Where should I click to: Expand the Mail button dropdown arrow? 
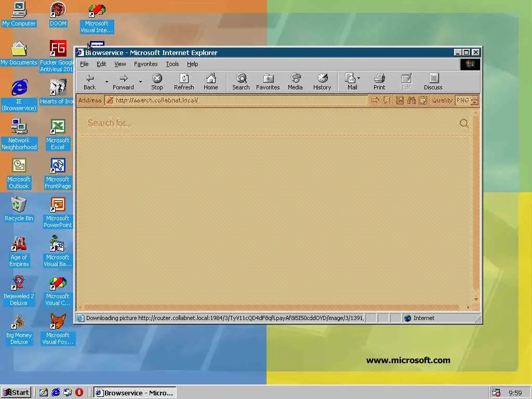tap(358, 78)
